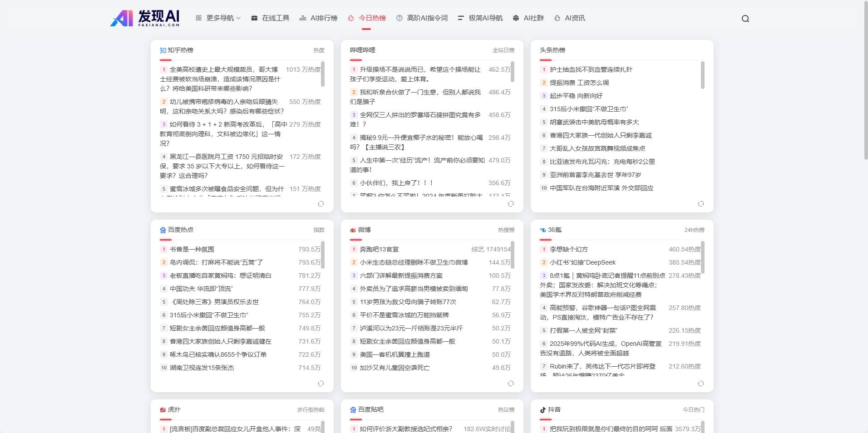This screenshot has height=433, width=868.
Task: Click the 知乎热榜 scrollbar
Action: [x=323, y=74]
